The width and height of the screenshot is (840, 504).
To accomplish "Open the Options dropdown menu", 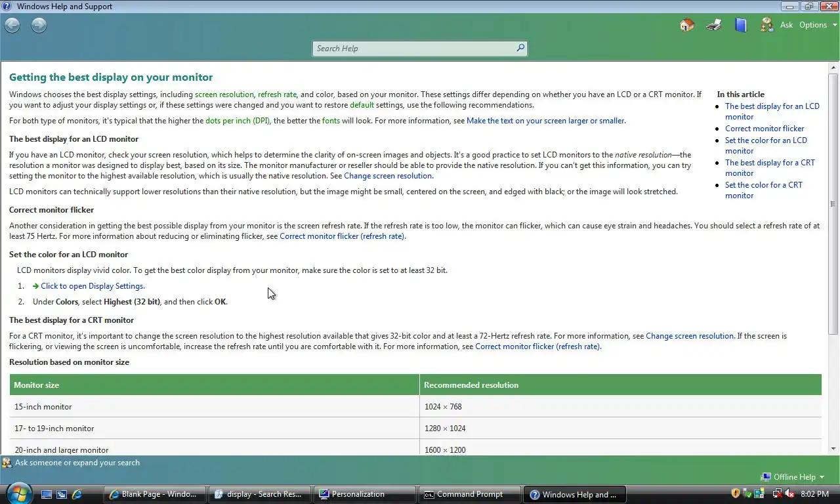I will pyautogui.click(x=818, y=25).
